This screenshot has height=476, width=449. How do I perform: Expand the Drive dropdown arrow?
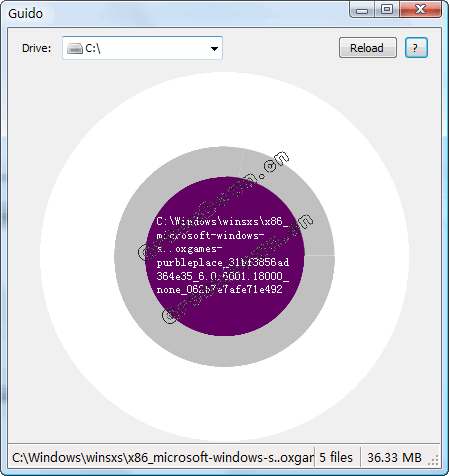point(214,49)
